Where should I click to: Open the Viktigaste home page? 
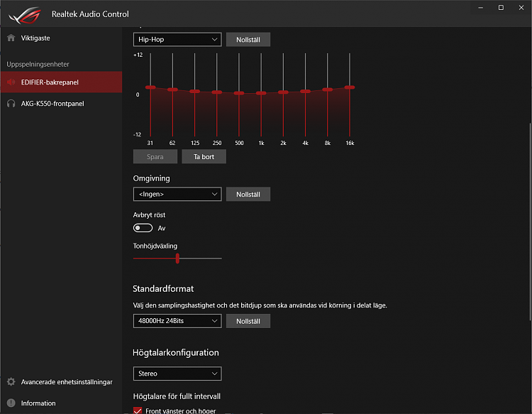61,38
